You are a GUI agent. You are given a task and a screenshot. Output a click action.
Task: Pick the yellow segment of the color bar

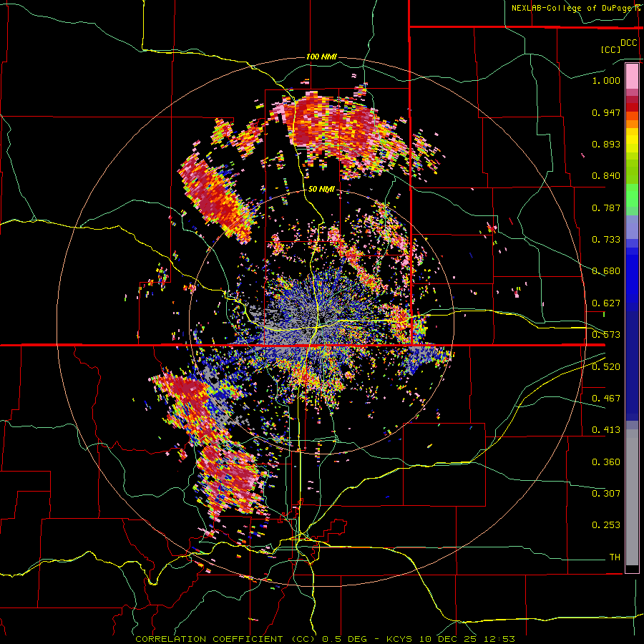point(632,140)
